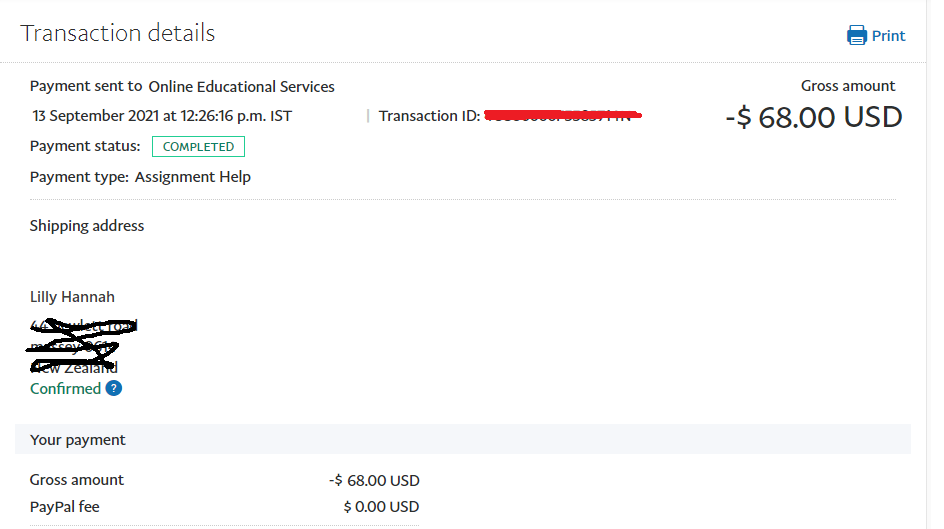Click the blue help icon beside Confirmed

click(x=114, y=388)
